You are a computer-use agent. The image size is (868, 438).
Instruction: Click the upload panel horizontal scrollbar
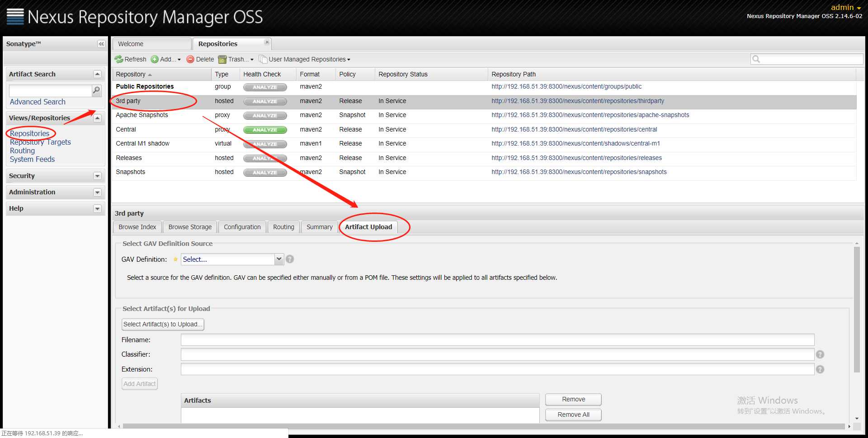click(x=484, y=426)
